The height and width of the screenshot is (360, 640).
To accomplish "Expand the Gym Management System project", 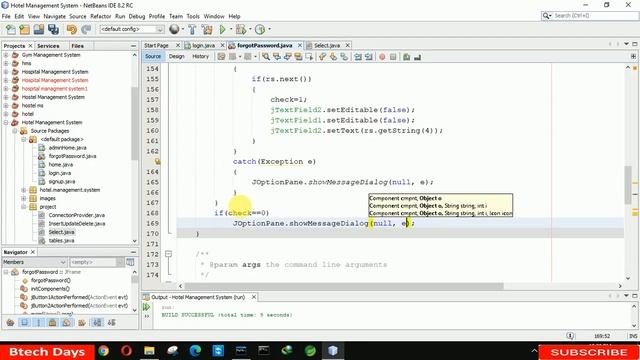I will pos(6,55).
